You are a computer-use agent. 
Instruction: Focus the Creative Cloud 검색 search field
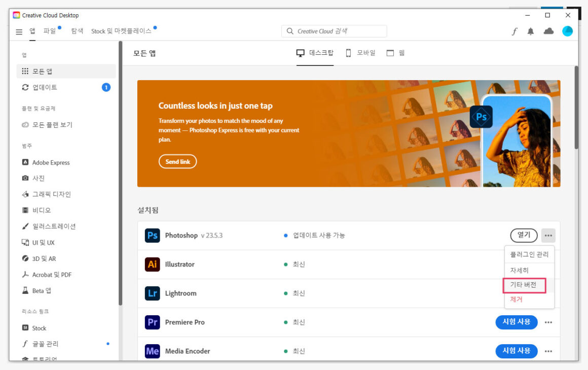[x=335, y=31]
